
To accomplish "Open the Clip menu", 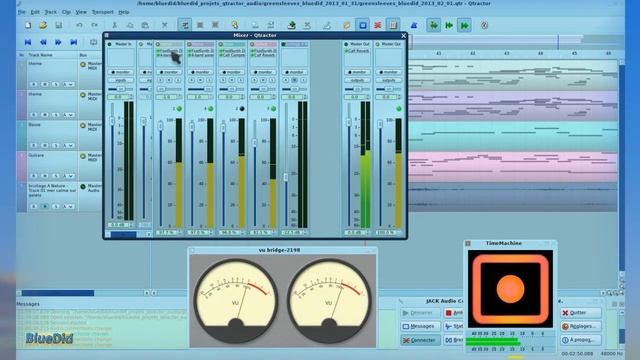I will coord(66,12).
